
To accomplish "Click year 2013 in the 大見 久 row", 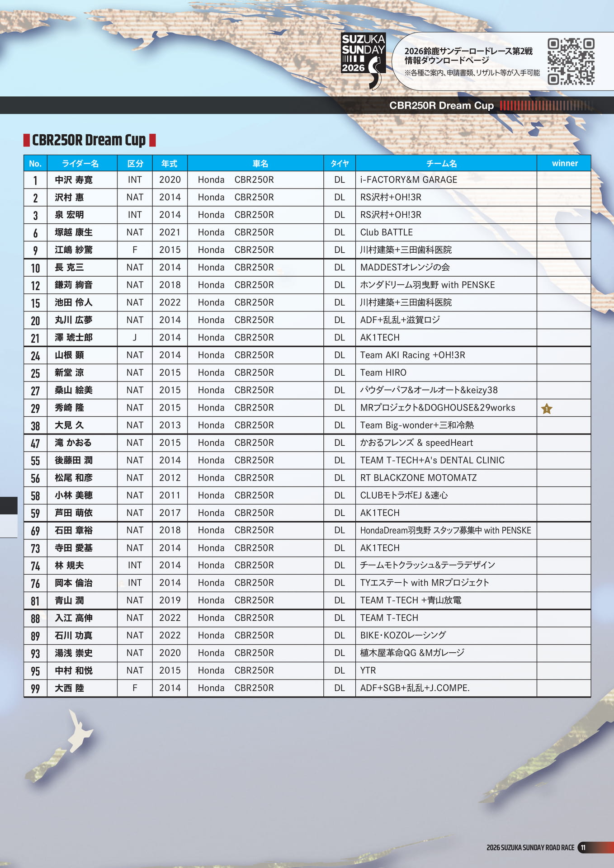I will pos(170,425).
